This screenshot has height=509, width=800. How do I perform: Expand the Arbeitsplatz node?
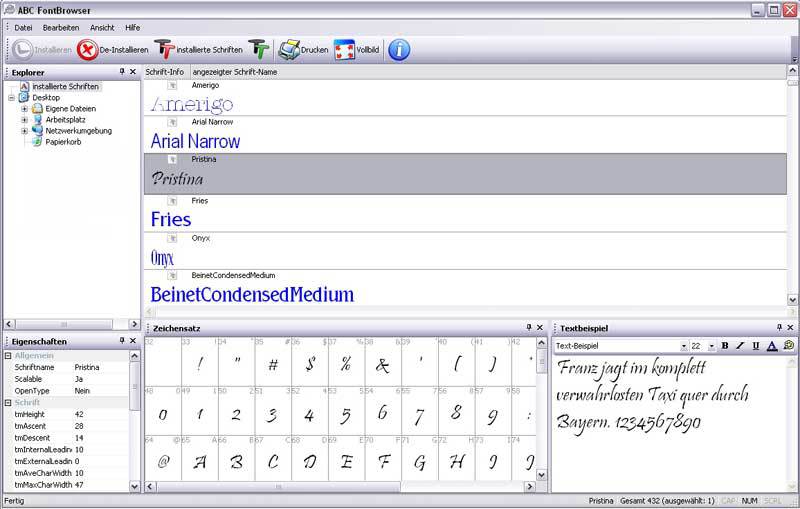point(24,120)
